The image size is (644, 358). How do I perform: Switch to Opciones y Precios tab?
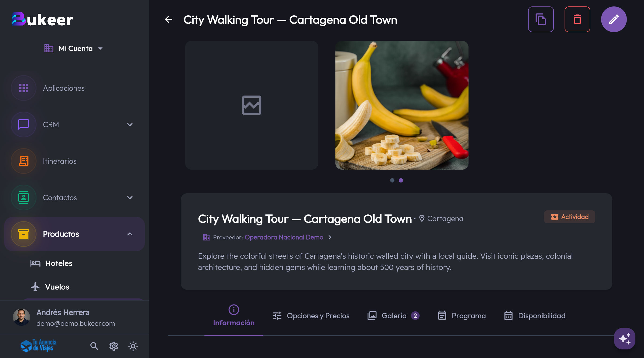tap(311, 316)
